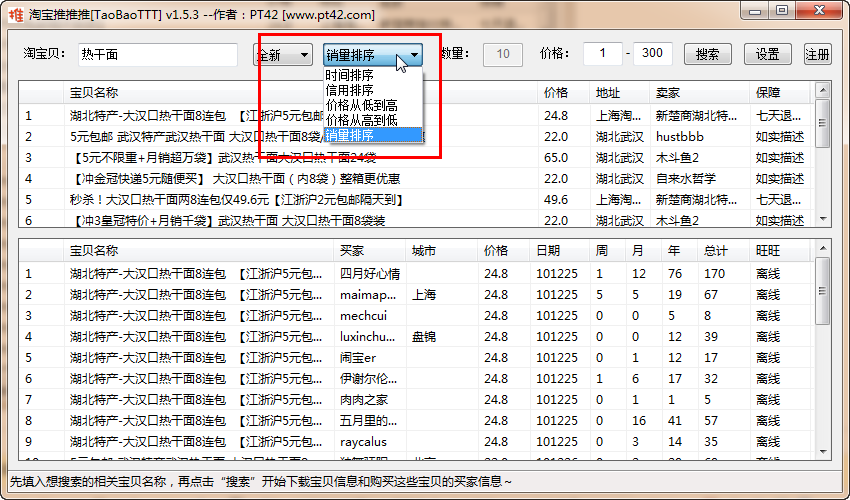Viewport: 850px width, 500px height.
Task: Select buyer row 四月好心情
Action: 416,274
